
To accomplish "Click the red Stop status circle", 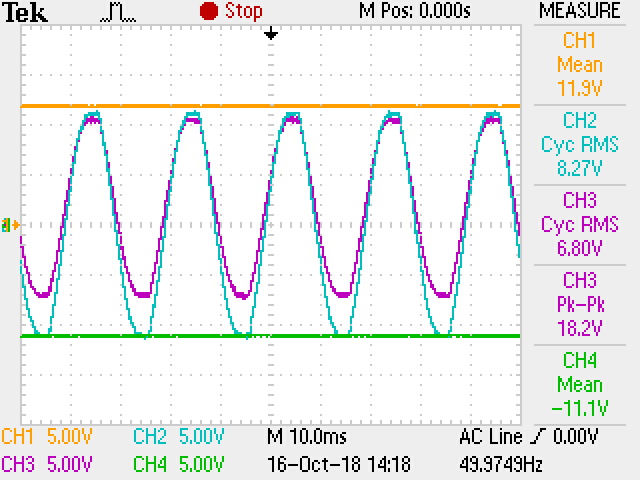I will (209, 11).
